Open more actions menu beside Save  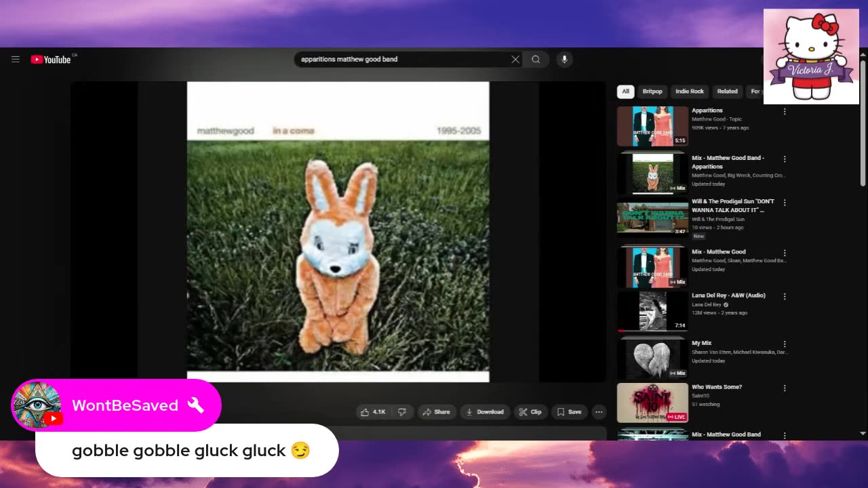tap(599, 411)
